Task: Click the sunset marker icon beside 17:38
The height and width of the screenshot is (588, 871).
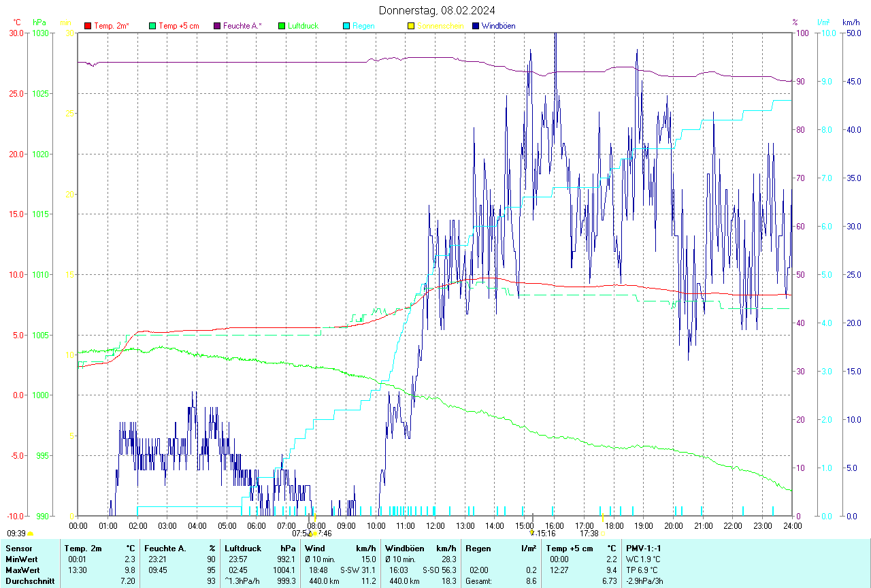Action: click(x=603, y=534)
